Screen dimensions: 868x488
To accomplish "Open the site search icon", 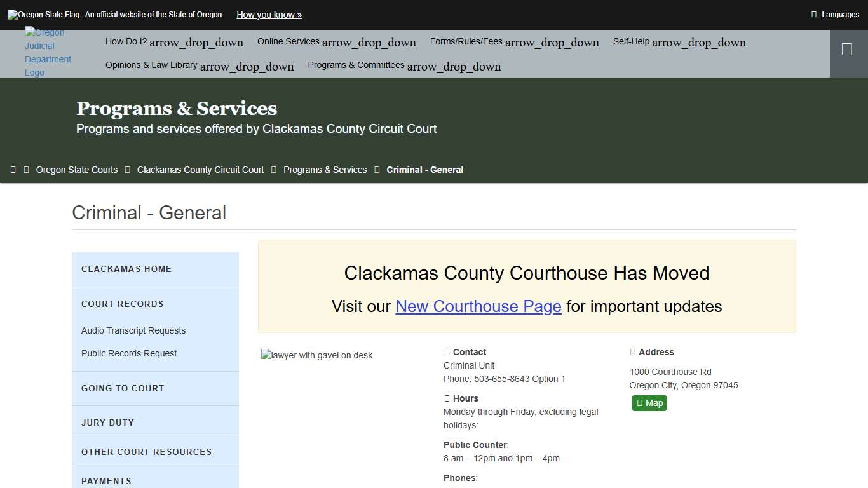I will click(x=848, y=49).
